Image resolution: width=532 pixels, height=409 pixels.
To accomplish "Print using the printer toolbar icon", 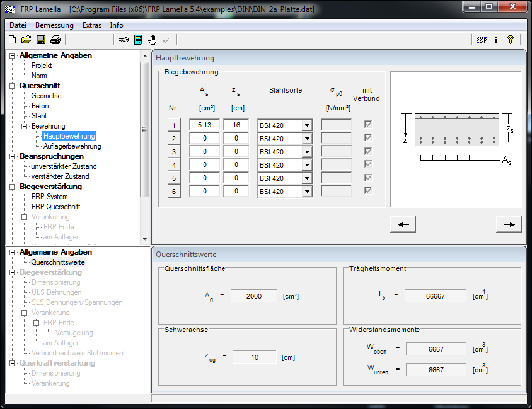I will (55, 40).
